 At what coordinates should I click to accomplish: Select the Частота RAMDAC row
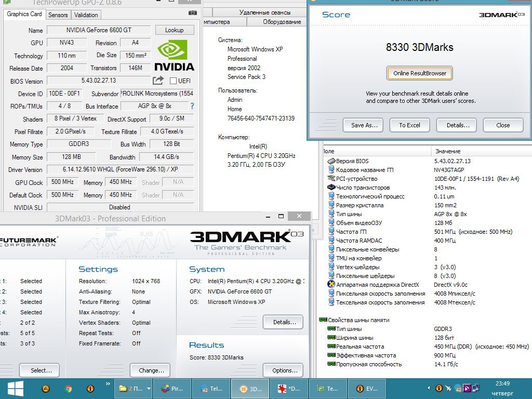point(427,241)
